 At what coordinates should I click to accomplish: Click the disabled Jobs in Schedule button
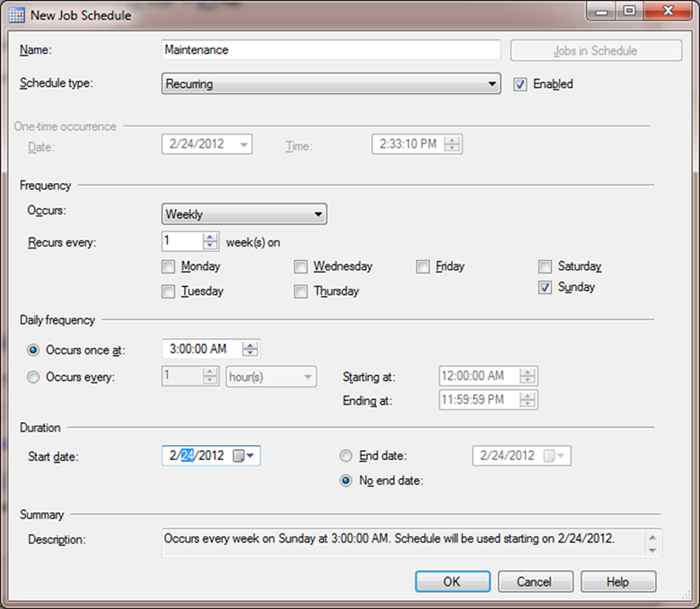[596, 50]
